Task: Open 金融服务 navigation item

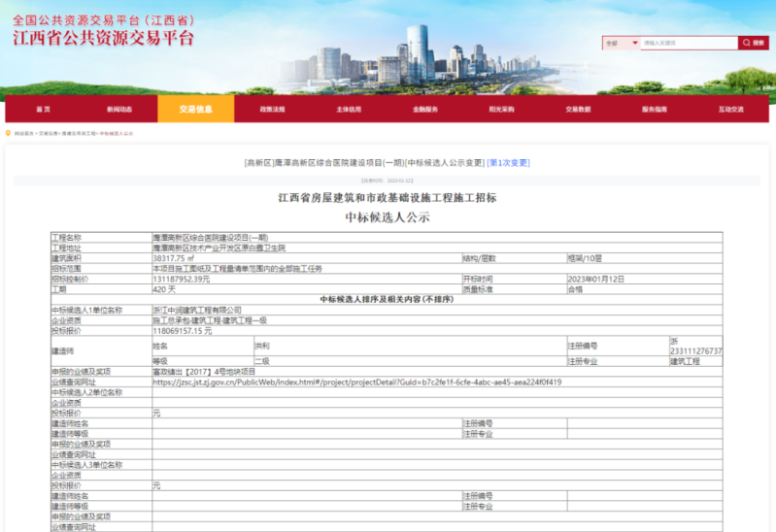Action: point(425,110)
